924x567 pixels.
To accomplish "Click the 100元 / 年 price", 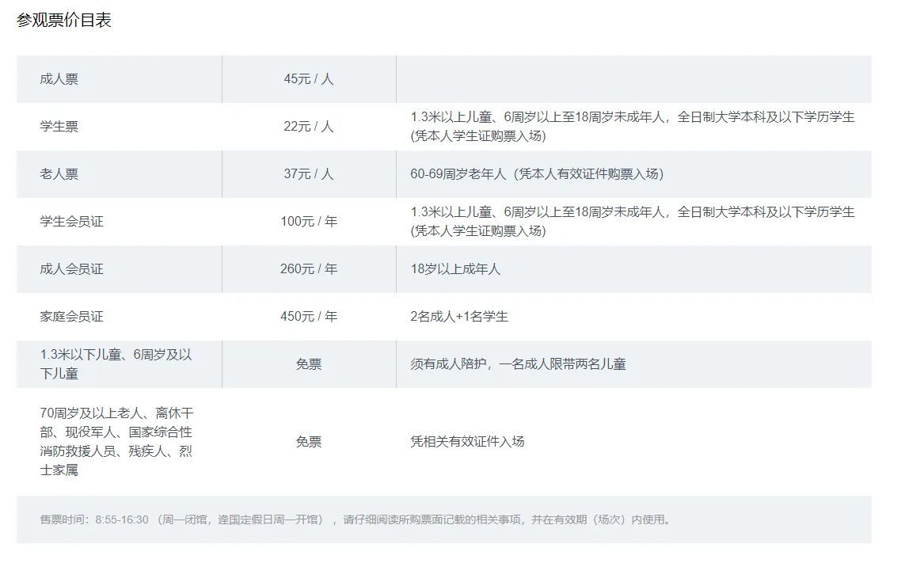I will pos(309,222).
